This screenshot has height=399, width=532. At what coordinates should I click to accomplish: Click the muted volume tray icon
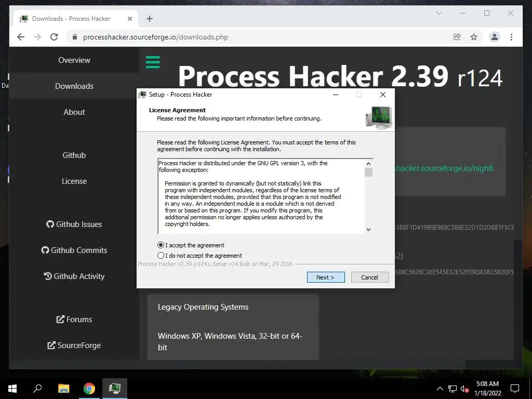coord(464,389)
